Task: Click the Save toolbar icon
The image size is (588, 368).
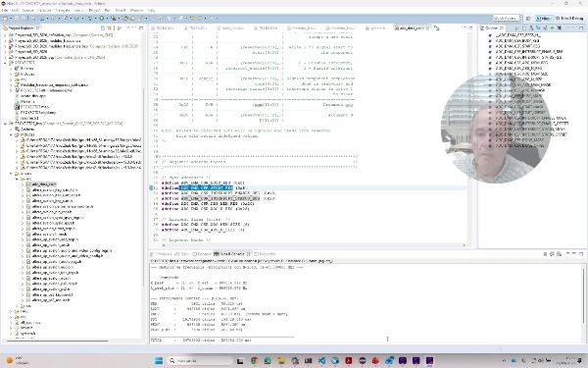Action: [17, 18]
